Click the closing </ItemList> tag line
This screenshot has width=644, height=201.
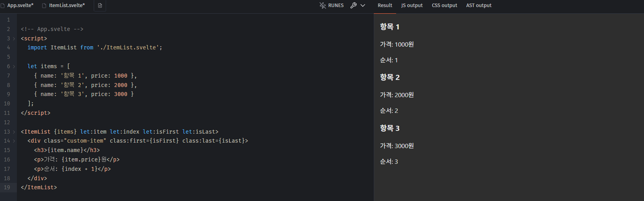pos(39,187)
